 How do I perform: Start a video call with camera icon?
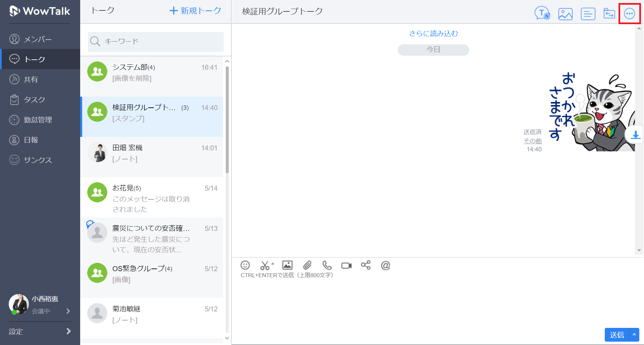[346, 265]
